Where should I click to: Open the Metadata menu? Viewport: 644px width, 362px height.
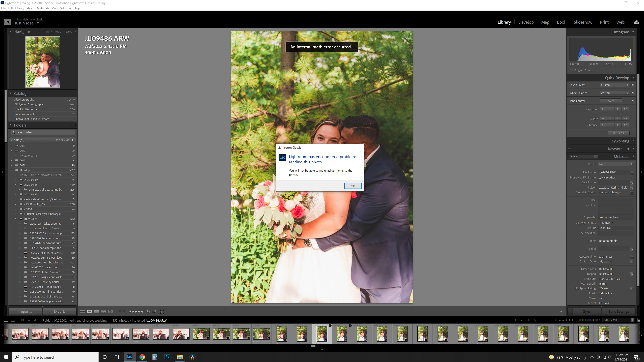[x=43, y=8]
